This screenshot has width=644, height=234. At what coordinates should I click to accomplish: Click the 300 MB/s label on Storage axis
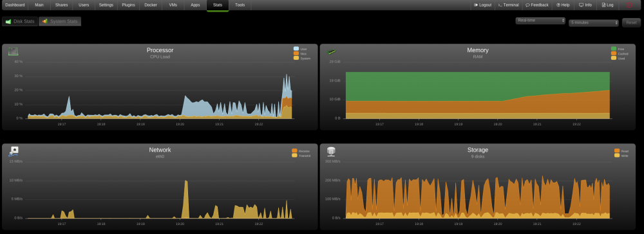point(333,161)
